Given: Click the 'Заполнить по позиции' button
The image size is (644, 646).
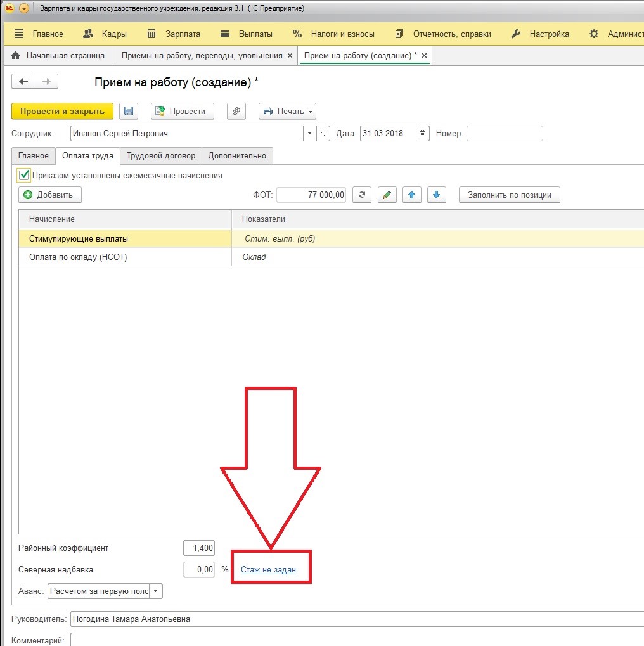Looking at the screenshot, I should click(509, 195).
